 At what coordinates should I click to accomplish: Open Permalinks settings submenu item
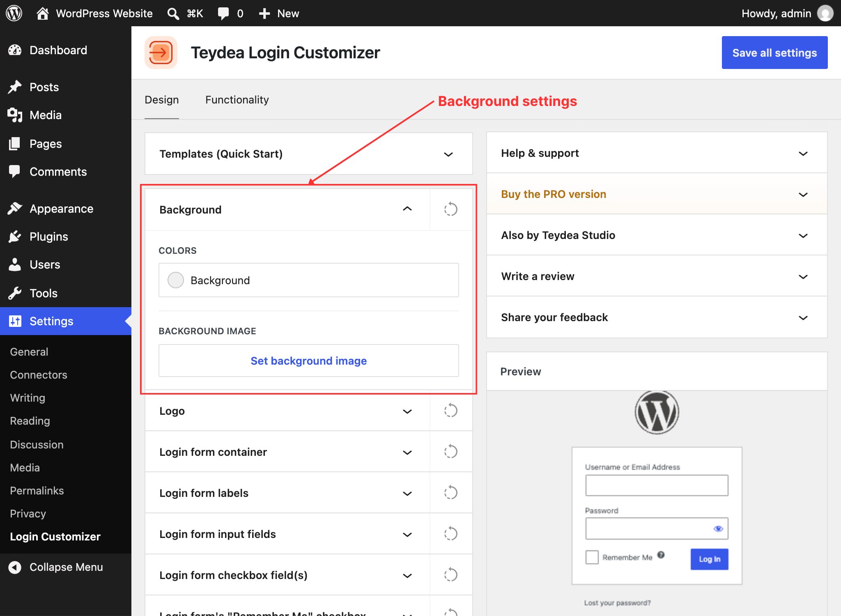tap(37, 491)
